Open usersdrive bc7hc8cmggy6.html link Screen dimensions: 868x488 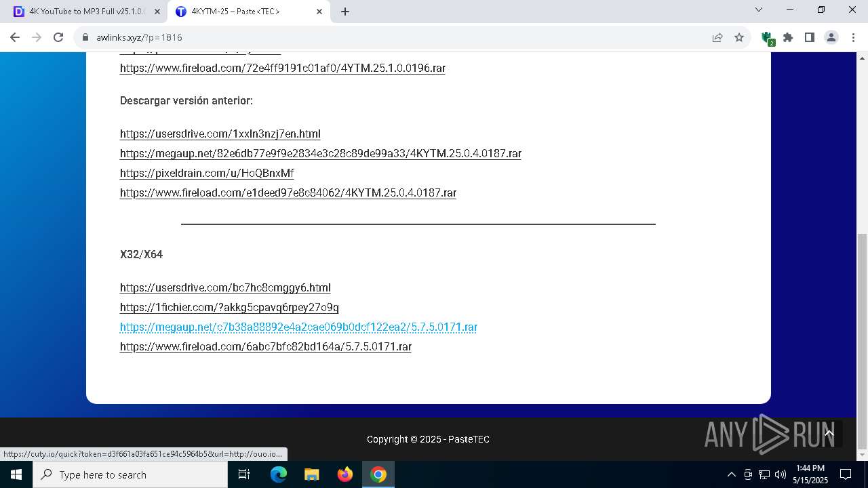pyautogui.click(x=225, y=287)
